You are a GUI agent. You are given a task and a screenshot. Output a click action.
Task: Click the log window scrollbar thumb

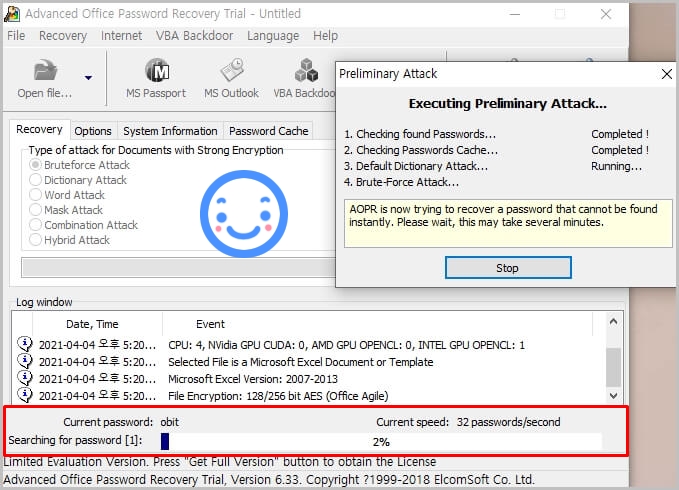pyautogui.click(x=613, y=367)
